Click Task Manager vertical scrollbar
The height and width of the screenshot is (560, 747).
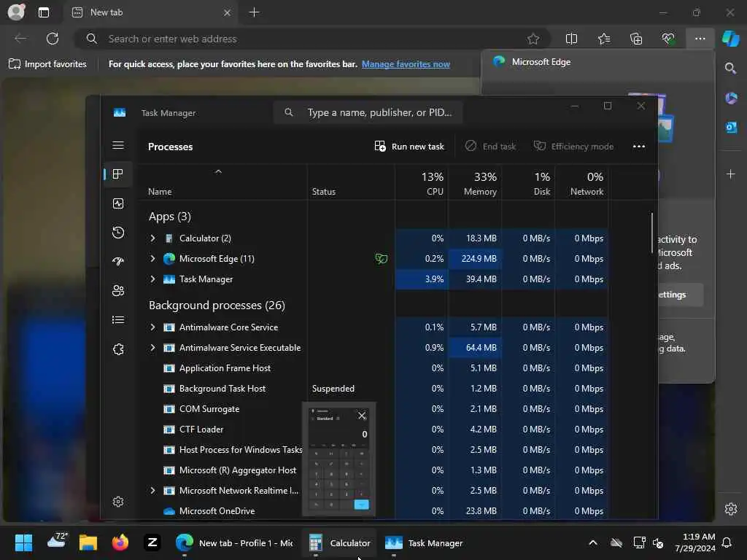pos(652,233)
